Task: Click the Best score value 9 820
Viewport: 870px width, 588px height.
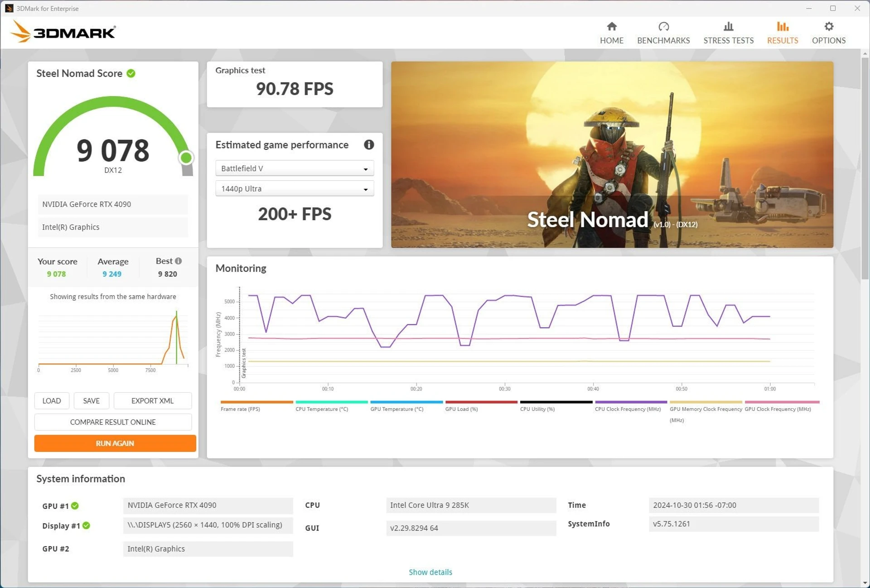Action: pyautogui.click(x=167, y=274)
